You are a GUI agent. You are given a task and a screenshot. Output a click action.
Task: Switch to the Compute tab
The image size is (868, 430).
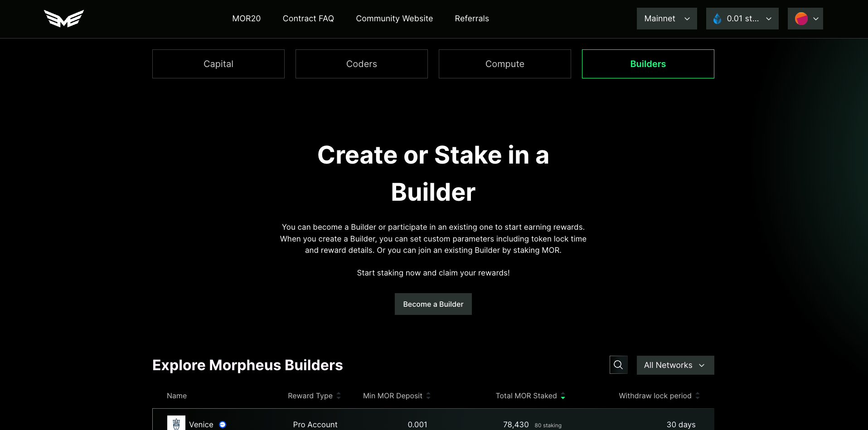(x=505, y=64)
